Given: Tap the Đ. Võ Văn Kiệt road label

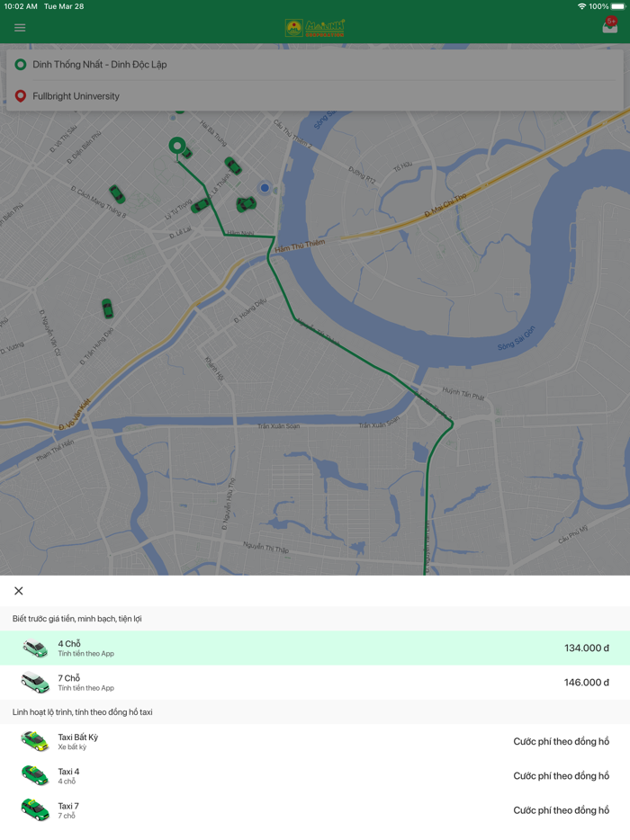Looking at the screenshot, I should [75, 415].
